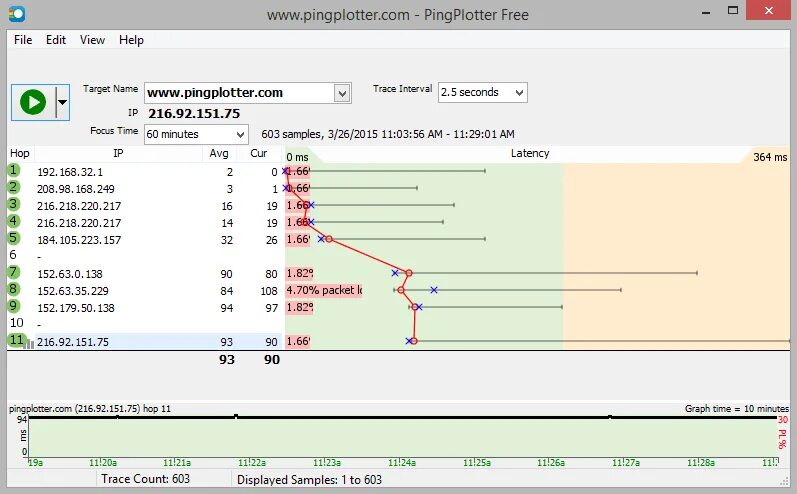The image size is (797, 494).
Task: Click bold current total 90
Action: (x=272, y=360)
